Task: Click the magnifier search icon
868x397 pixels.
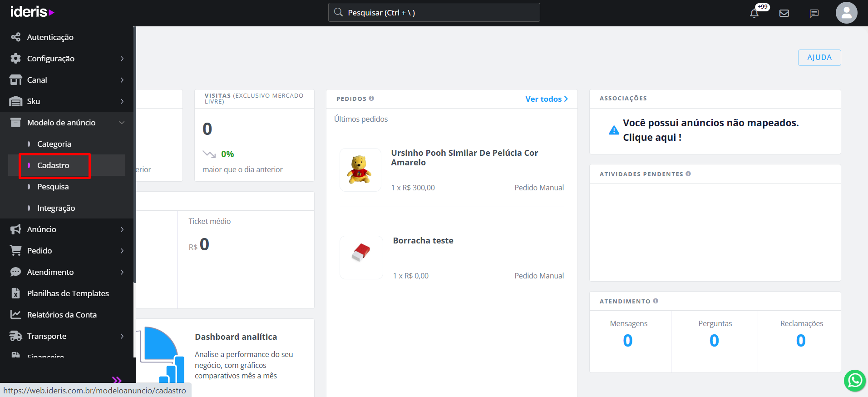Action: pyautogui.click(x=338, y=12)
